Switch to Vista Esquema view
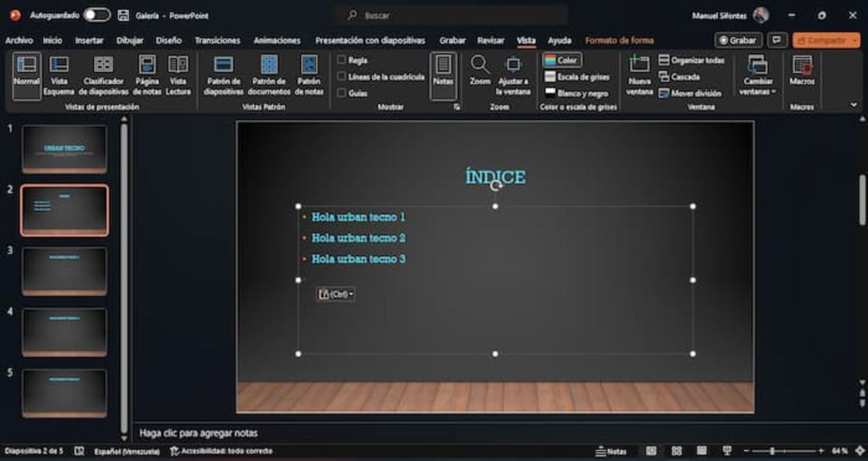 (59, 75)
